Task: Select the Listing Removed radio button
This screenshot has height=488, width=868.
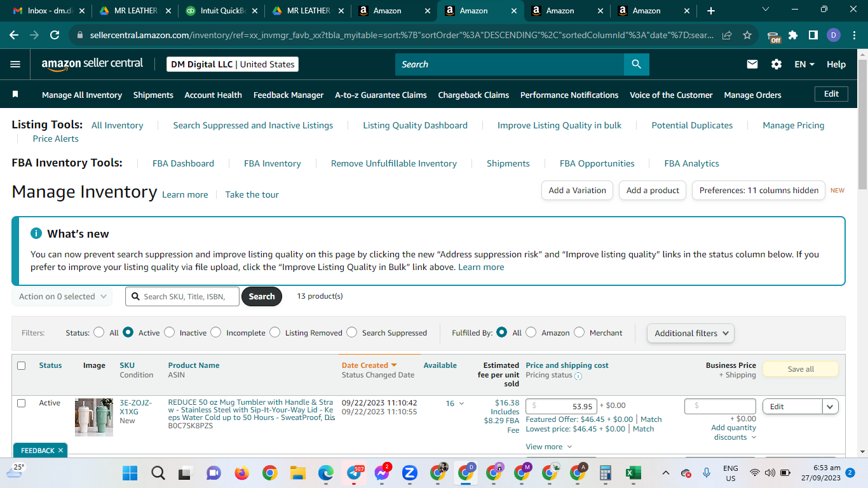Action: coord(275,332)
